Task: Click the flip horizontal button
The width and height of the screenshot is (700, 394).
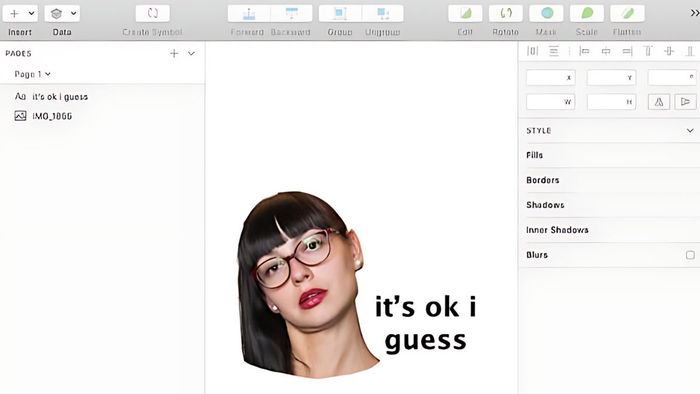Action: coord(659,102)
